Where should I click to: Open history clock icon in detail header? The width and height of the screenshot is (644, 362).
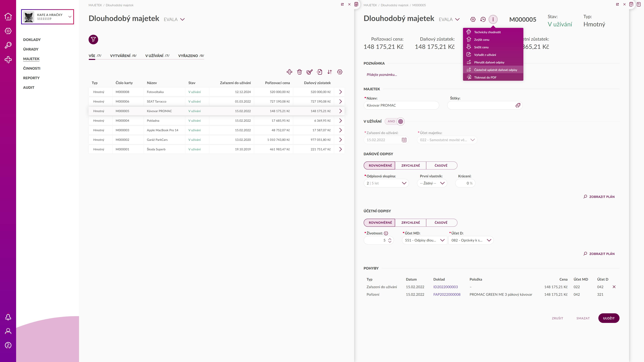click(483, 19)
